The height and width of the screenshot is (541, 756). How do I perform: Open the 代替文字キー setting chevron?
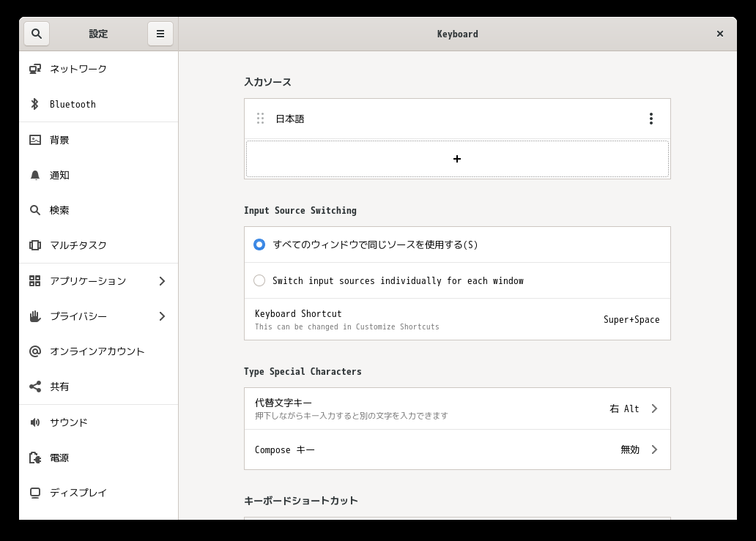pos(654,408)
